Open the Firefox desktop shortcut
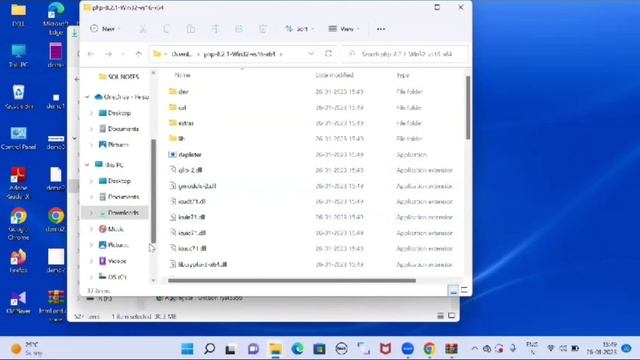 [x=18, y=261]
